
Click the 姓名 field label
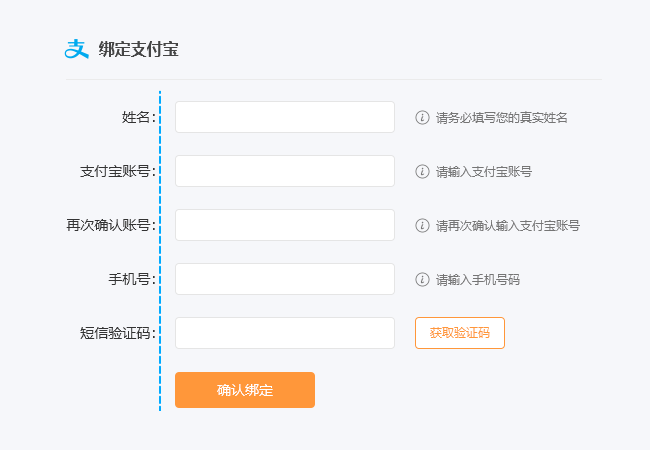(138, 117)
